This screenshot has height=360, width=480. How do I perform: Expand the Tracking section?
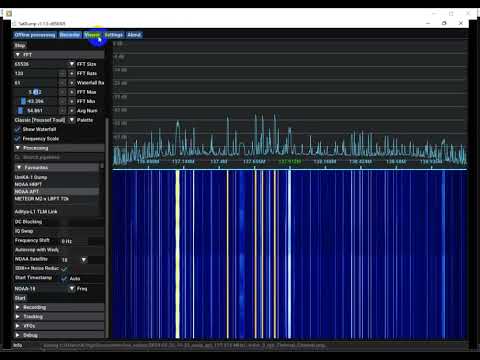pyautogui.click(x=59, y=317)
